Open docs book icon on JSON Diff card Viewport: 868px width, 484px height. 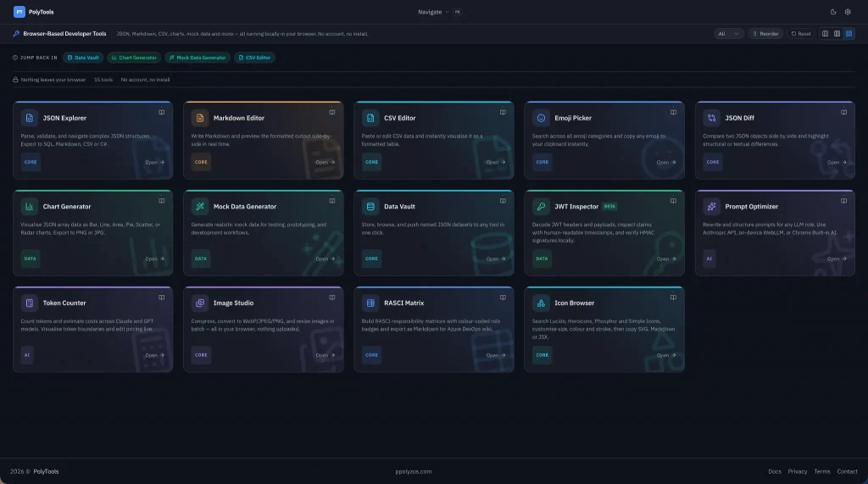[843, 113]
